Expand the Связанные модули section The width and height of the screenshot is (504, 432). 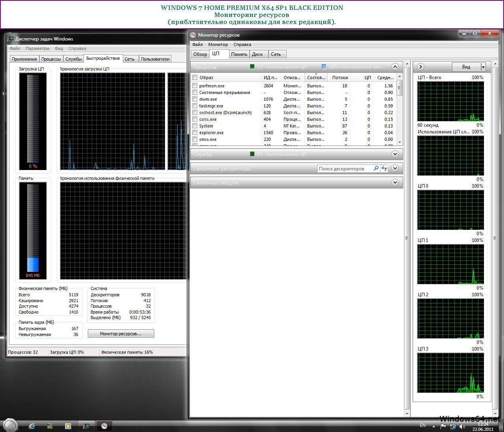pyautogui.click(x=395, y=182)
